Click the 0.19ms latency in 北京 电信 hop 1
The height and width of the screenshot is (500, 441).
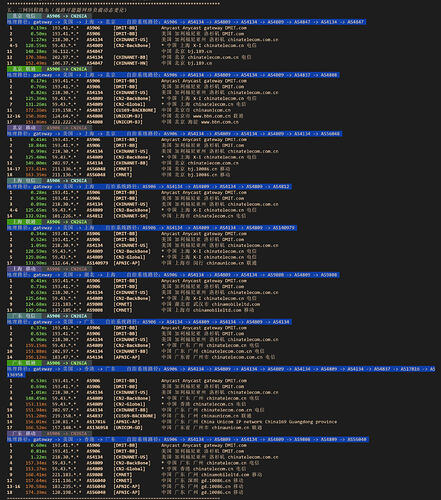coord(39,28)
